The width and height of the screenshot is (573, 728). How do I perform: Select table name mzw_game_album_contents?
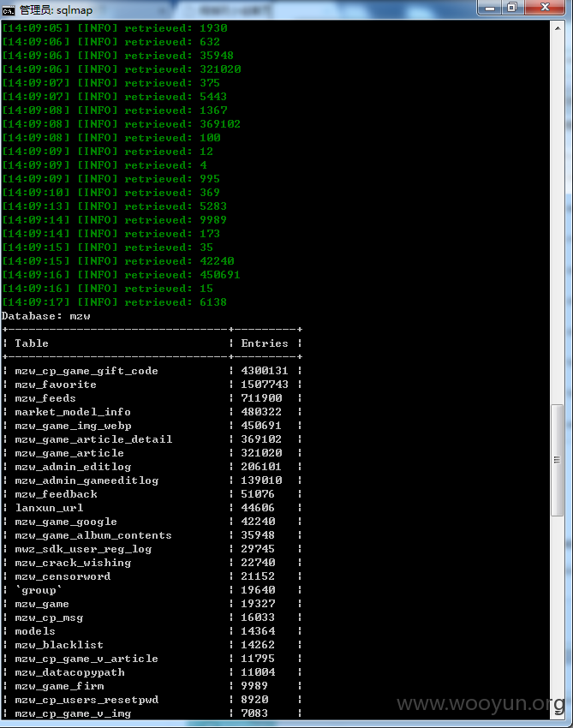[x=93, y=535]
